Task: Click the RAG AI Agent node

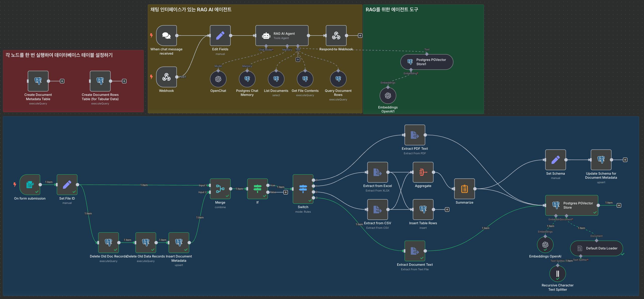Action: [282, 35]
